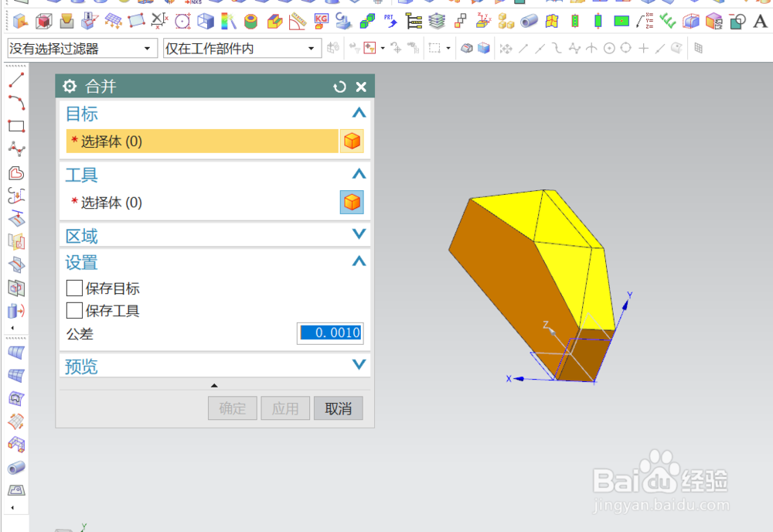Select the Text tool letter A

pyautogui.click(x=760, y=21)
